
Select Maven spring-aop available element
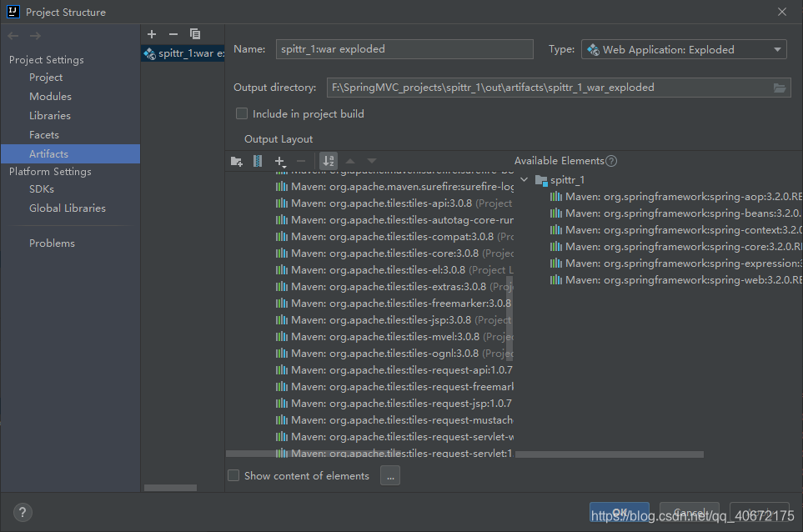pos(676,197)
